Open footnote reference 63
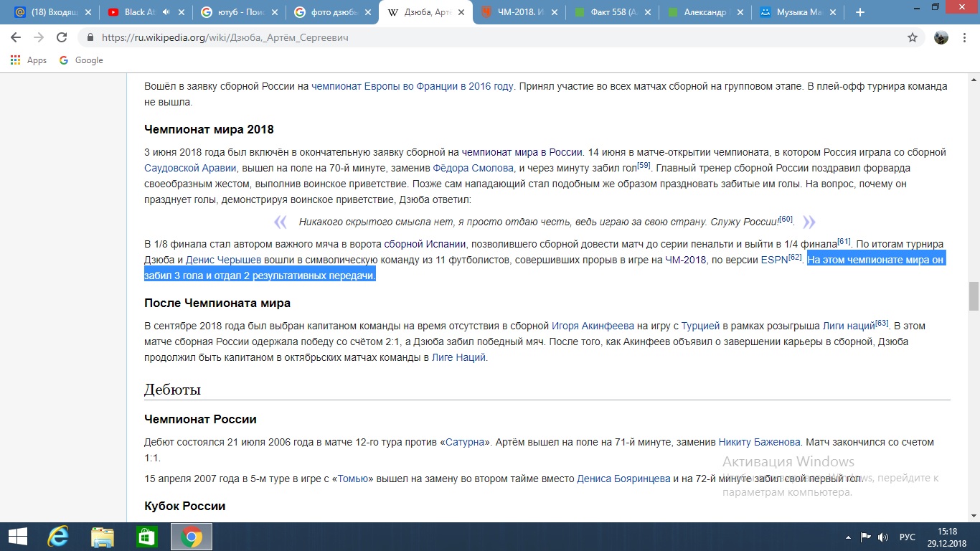Viewport: 980px width, 551px height. pos(882,324)
